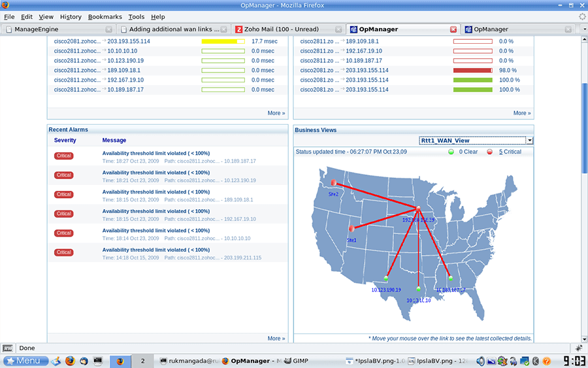This screenshot has width=588, height=368.
Task: Open 203.193.155.114 link with 98.0 %
Action: pos(367,70)
